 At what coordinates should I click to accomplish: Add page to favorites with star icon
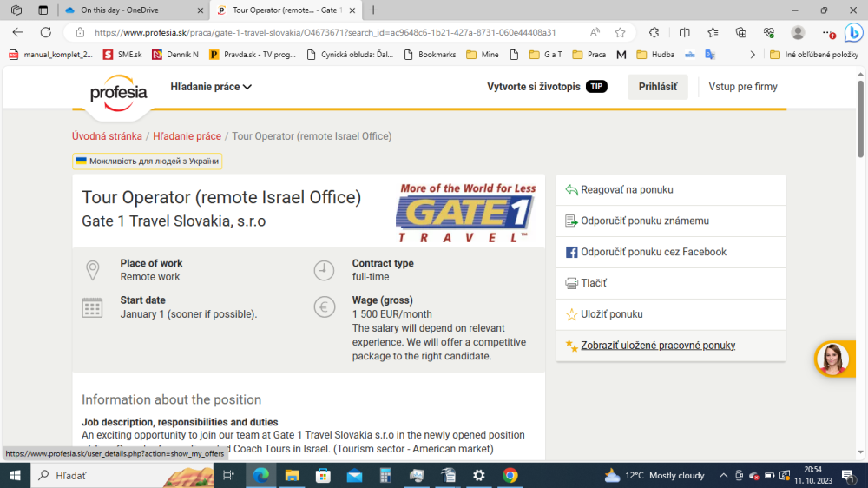620,33
